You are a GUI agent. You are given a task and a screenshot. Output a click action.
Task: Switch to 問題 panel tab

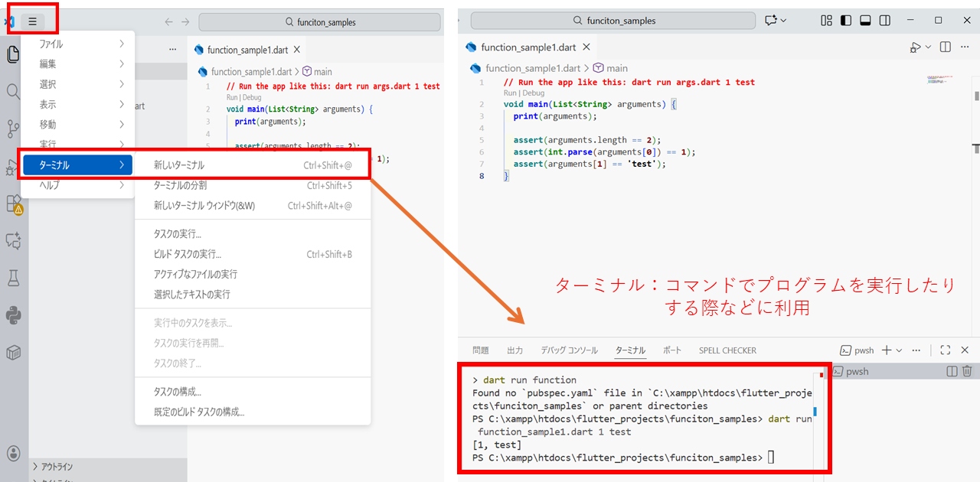(x=481, y=350)
